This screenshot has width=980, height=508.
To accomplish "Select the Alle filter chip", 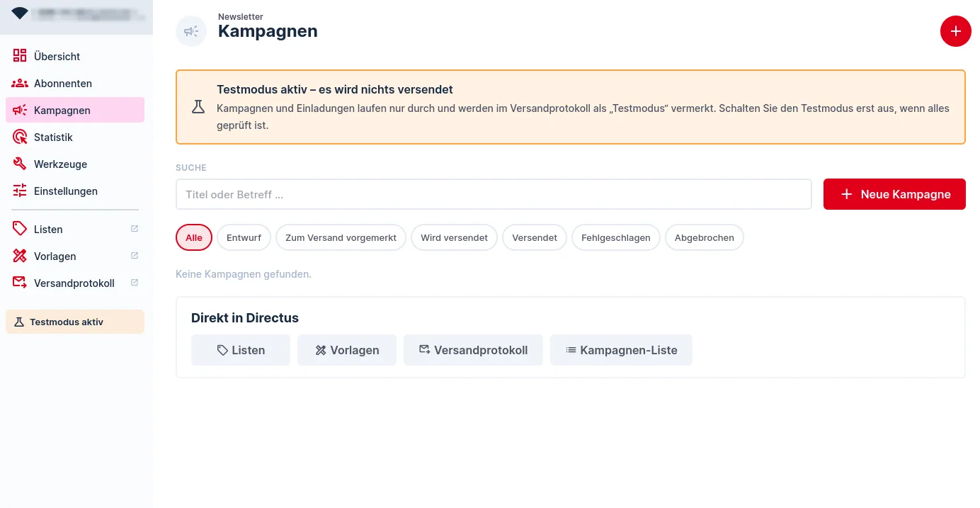I will pos(194,237).
